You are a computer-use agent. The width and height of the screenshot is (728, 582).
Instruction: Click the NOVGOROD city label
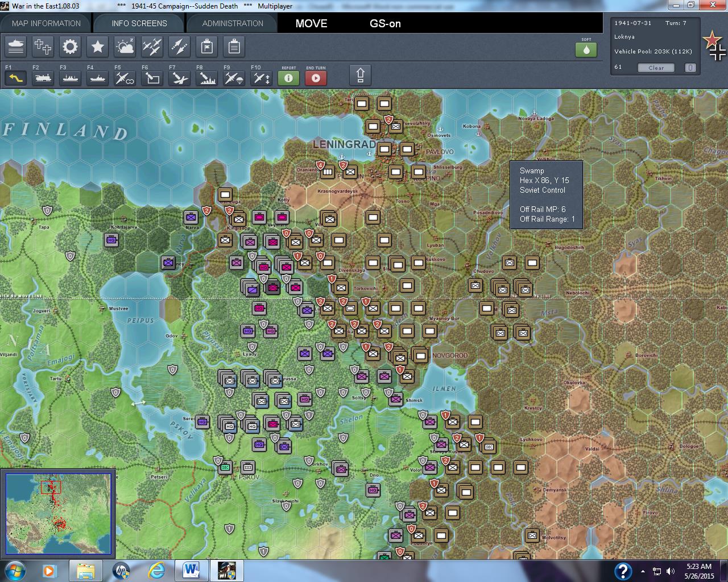click(x=450, y=356)
